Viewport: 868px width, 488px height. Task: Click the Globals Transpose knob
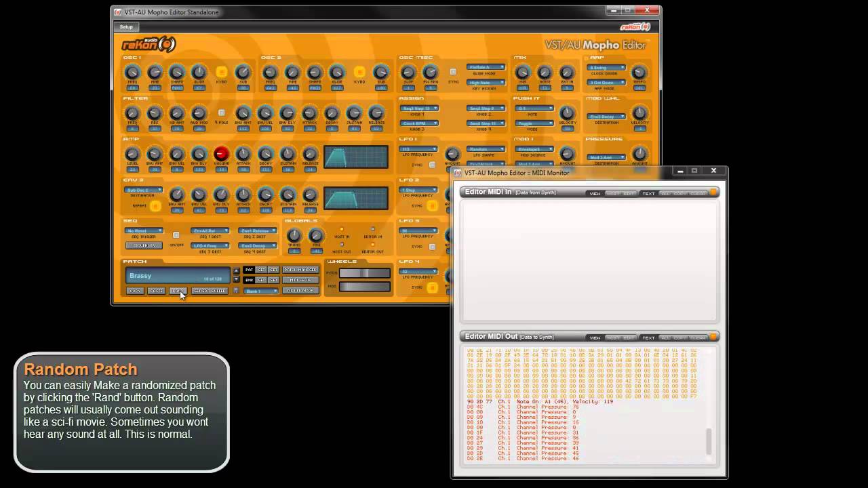[x=294, y=236]
